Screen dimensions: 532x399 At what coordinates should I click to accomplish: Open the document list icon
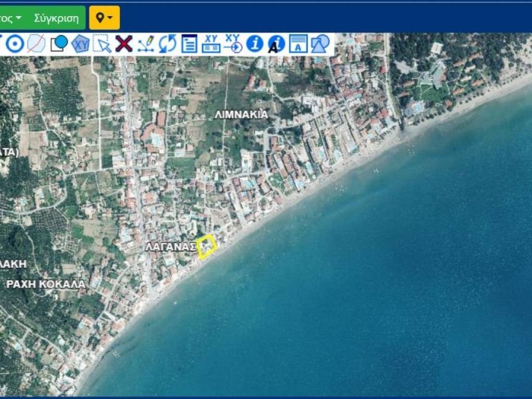[x=189, y=44]
